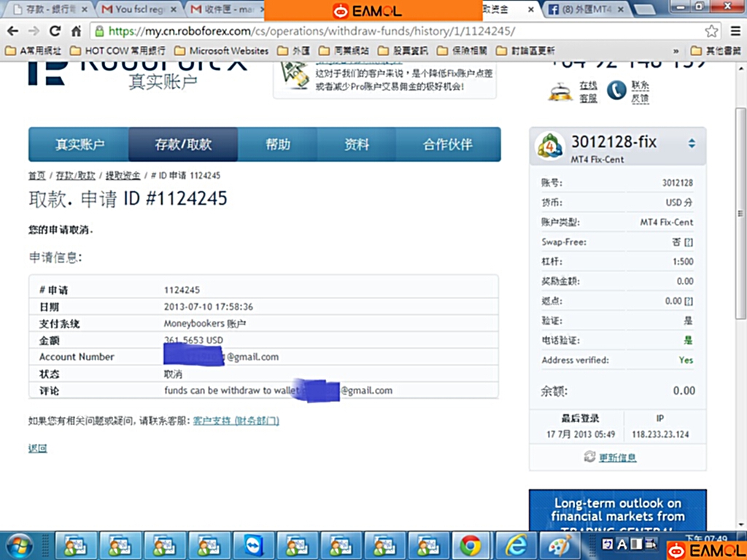This screenshot has width=747, height=560.
Task: Open the 保險相關 bookmarks folder
Action: (x=462, y=50)
